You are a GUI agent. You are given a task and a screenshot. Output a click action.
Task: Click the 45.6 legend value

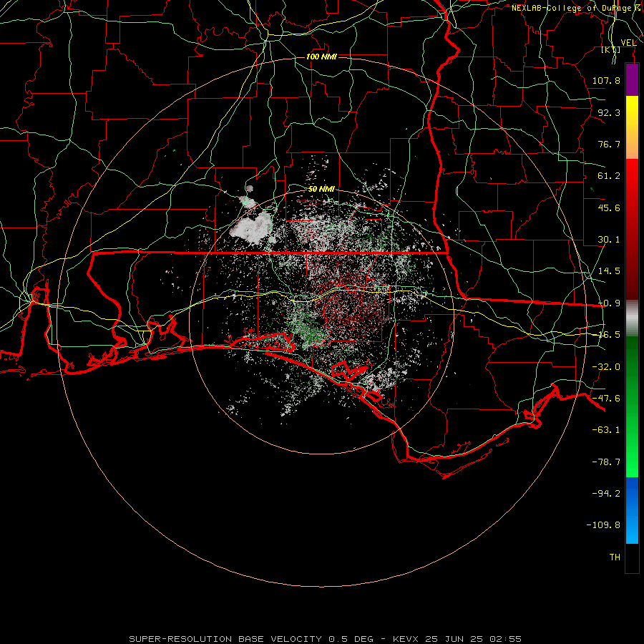(x=609, y=208)
